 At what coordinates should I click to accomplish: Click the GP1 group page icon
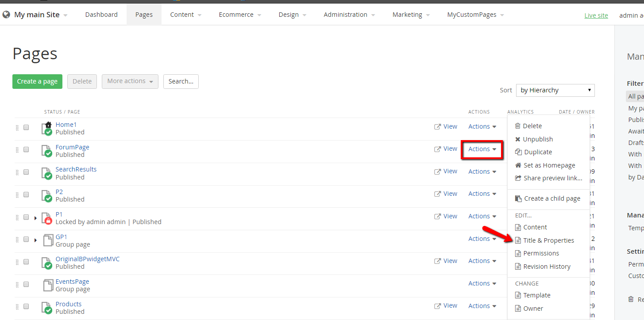(x=48, y=240)
